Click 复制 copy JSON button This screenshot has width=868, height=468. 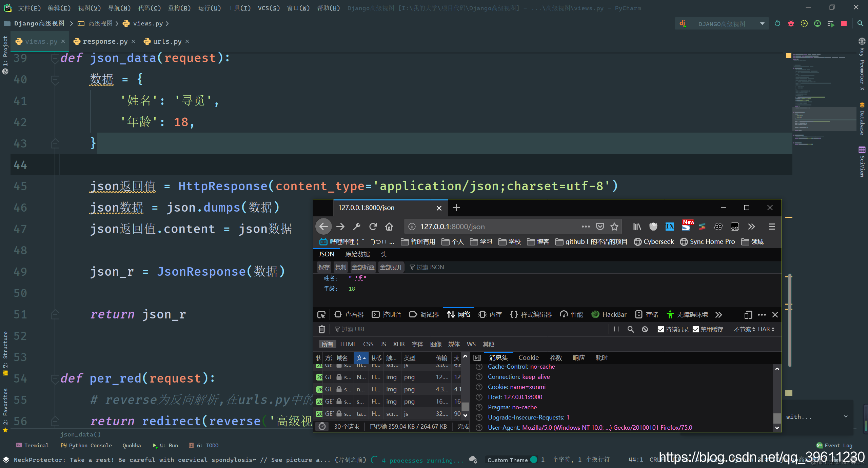click(341, 267)
